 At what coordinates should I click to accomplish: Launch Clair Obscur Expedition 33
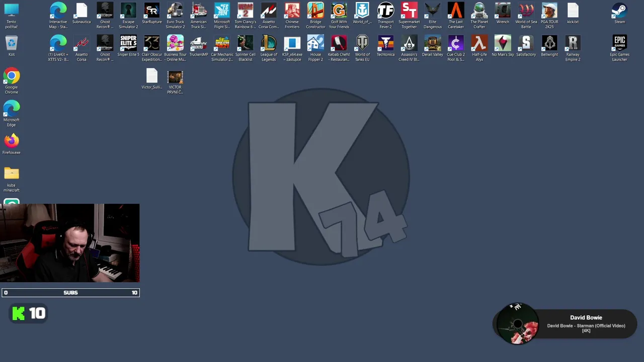click(151, 48)
